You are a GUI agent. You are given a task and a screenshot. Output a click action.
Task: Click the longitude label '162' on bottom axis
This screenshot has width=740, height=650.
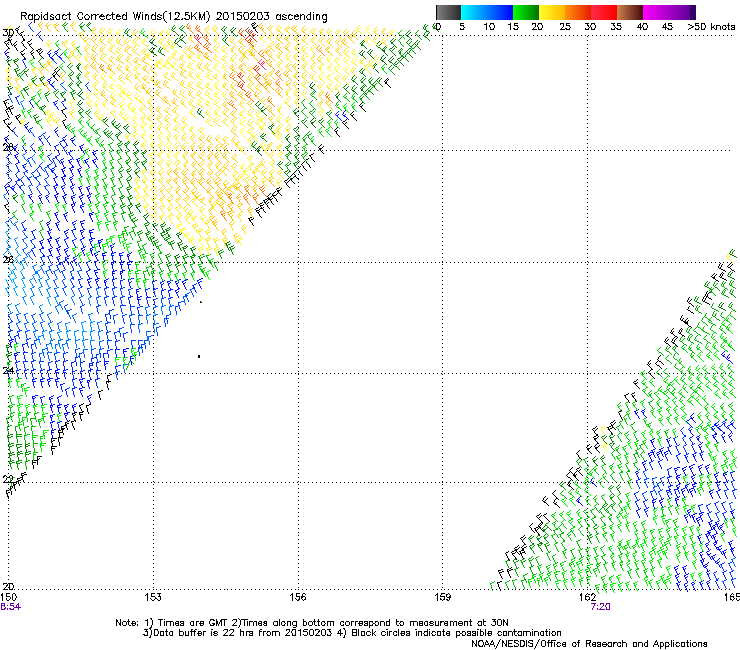click(587, 597)
